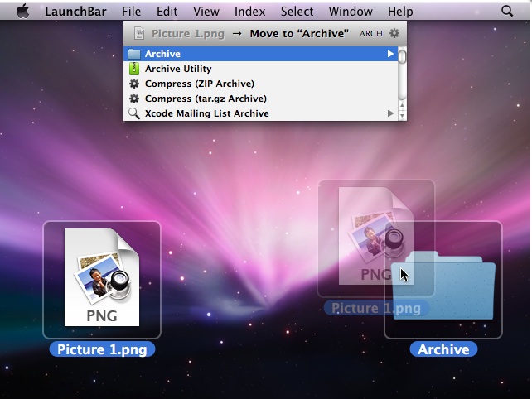The height and width of the screenshot is (399, 532).
Task: Expand the Archive row's right arrow
Action: 390,55
